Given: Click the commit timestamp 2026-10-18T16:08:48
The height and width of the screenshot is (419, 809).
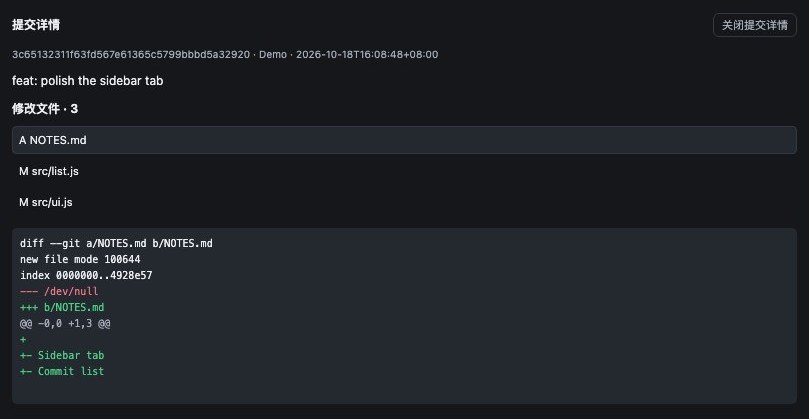Looking at the screenshot, I should tap(367, 55).
